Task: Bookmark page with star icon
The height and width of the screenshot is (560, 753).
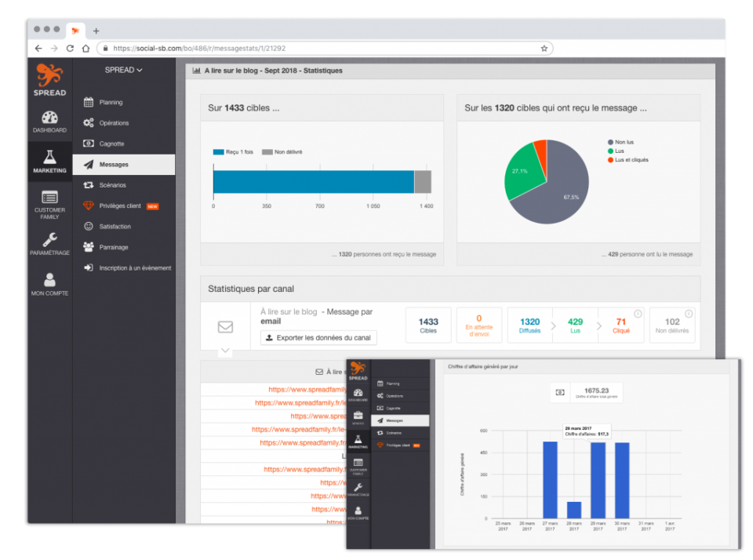Action: [544, 48]
